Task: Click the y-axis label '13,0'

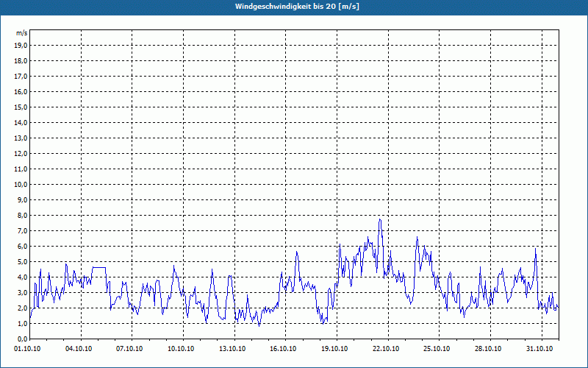Action: click(21, 138)
